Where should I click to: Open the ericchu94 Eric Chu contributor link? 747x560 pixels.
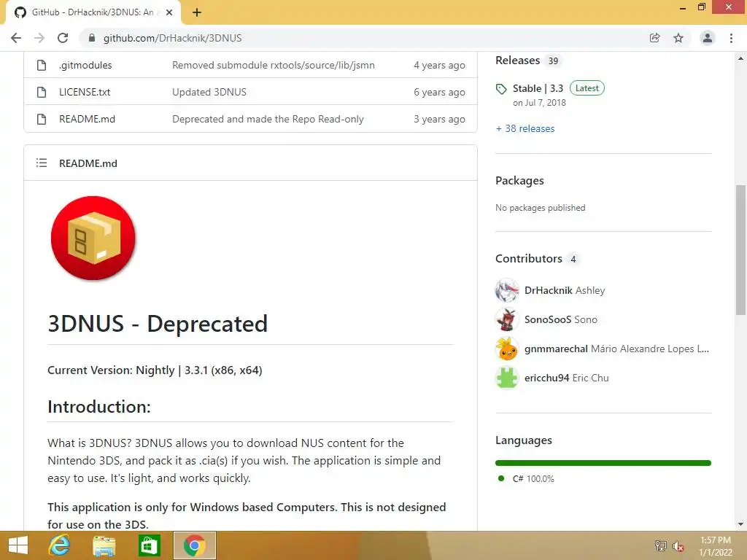(566, 378)
